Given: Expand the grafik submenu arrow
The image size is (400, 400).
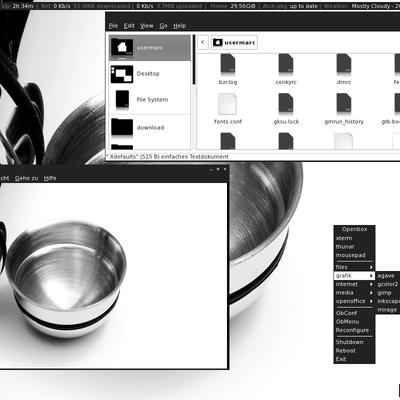Looking at the screenshot, I should click(371, 276).
